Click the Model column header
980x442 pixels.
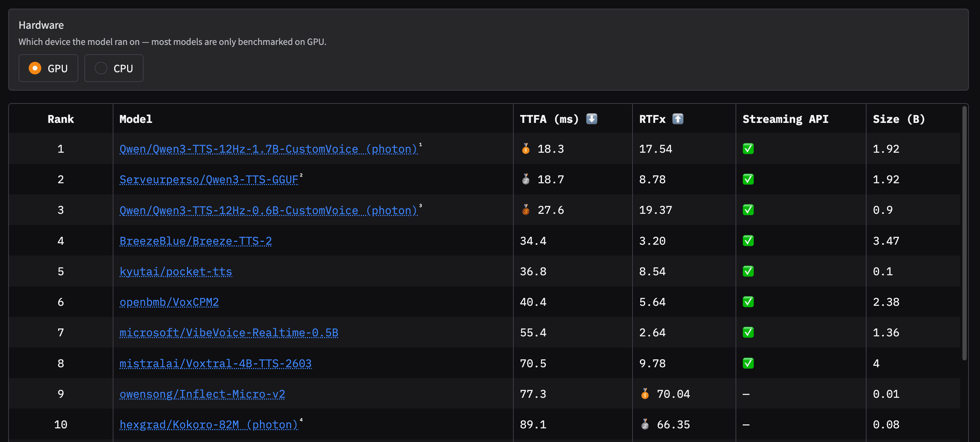coord(136,119)
